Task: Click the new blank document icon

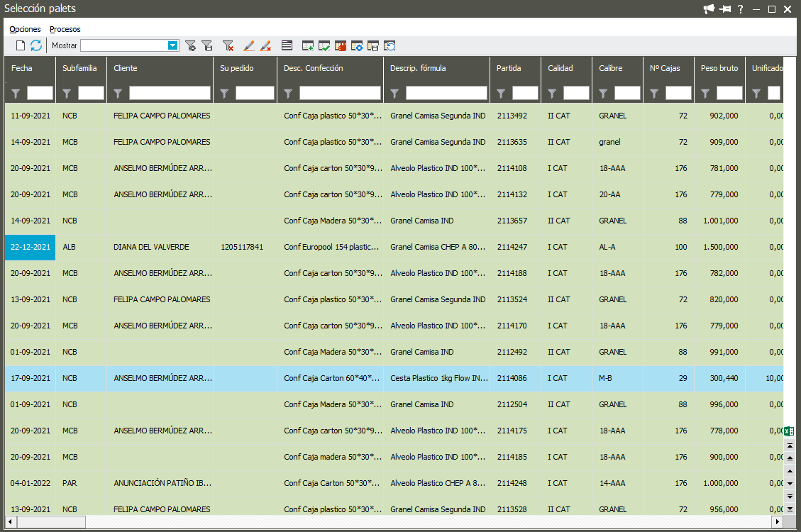Action: (21, 45)
